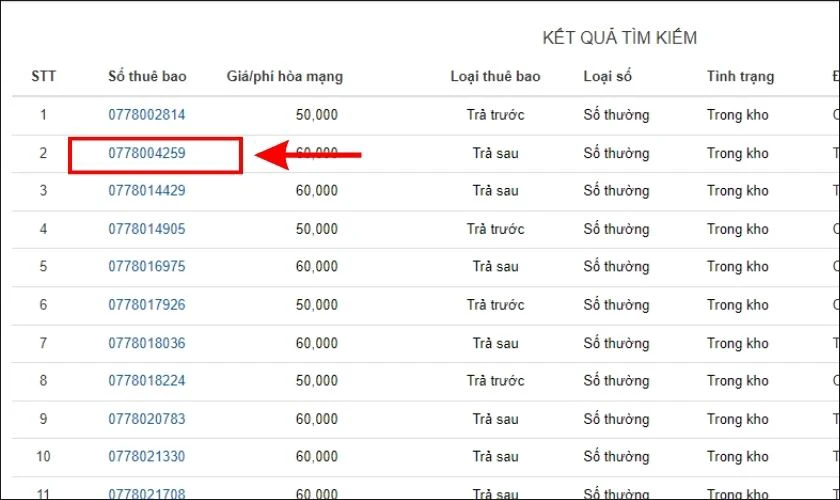Click the Giá/phí hòa mạng header

(284, 77)
